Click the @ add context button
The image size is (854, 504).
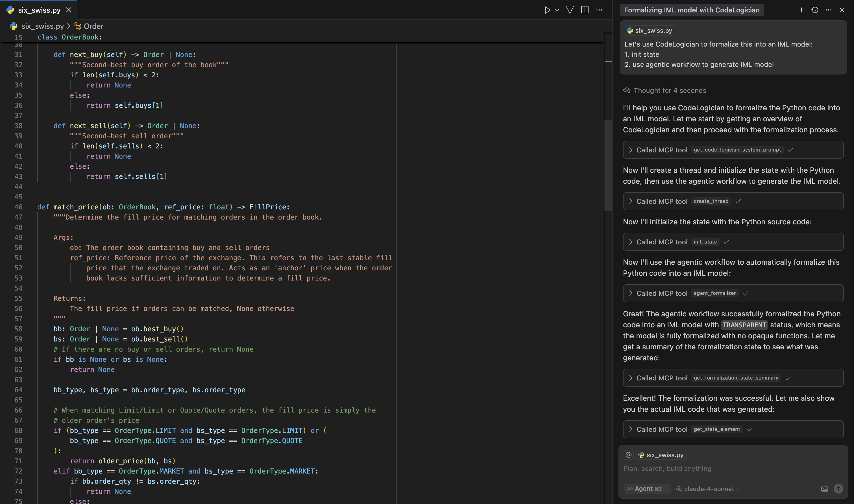(x=629, y=455)
